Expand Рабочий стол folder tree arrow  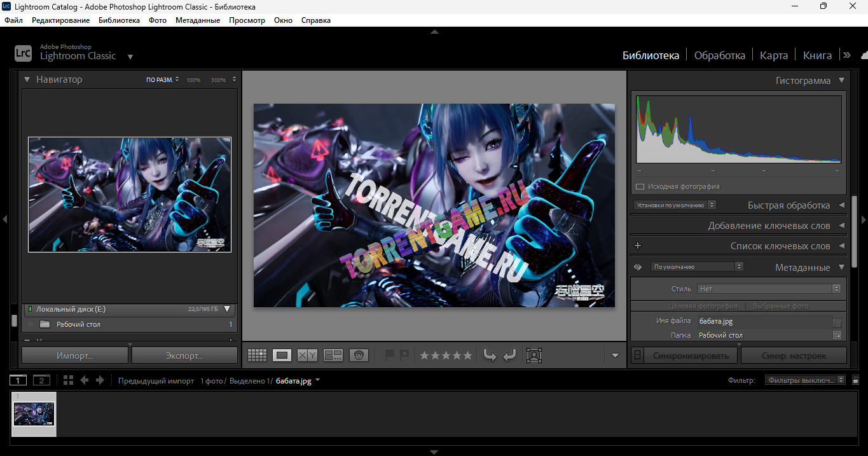30,324
